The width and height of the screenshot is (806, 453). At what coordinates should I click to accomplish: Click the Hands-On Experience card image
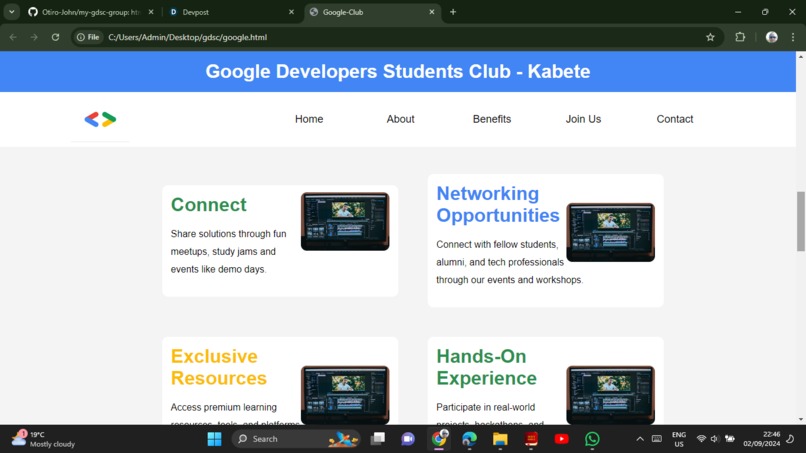611,395
